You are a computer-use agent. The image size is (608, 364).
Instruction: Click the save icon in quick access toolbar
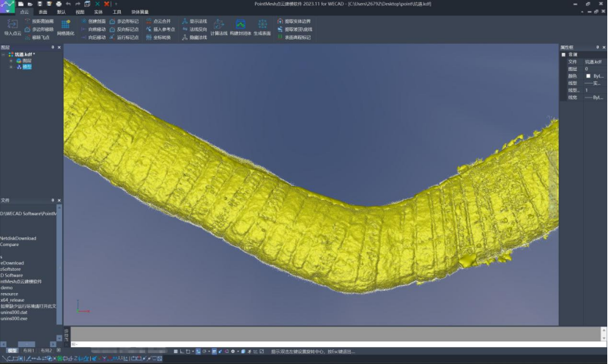[40, 4]
